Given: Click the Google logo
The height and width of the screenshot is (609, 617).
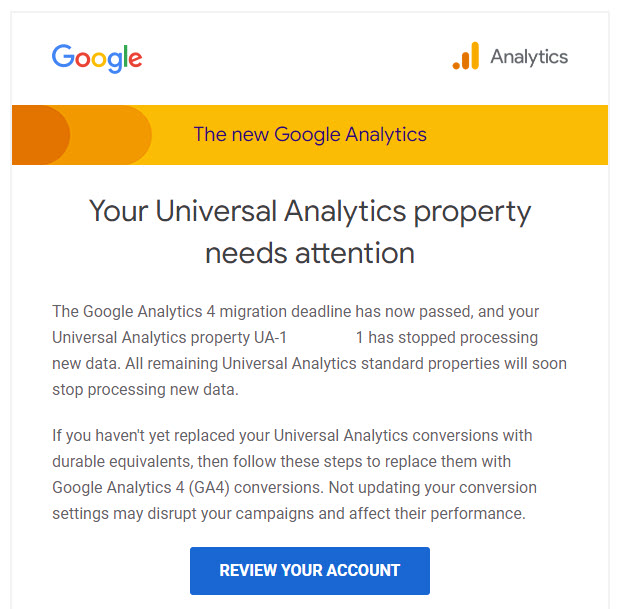Looking at the screenshot, I should pyautogui.click(x=97, y=58).
